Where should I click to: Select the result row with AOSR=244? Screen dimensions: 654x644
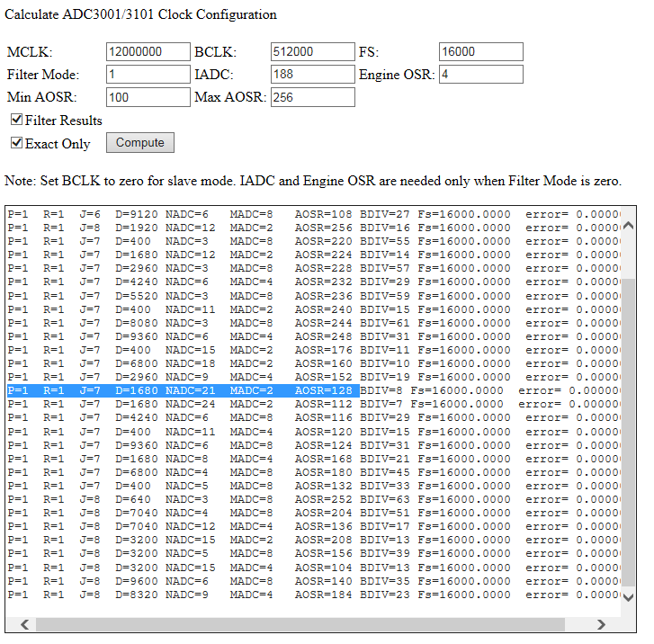314,323
